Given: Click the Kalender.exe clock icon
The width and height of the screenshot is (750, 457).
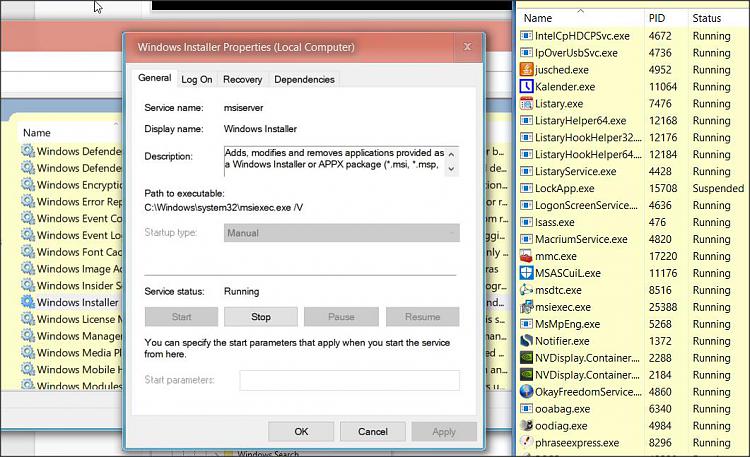Looking at the screenshot, I should [x=526, y=87].
